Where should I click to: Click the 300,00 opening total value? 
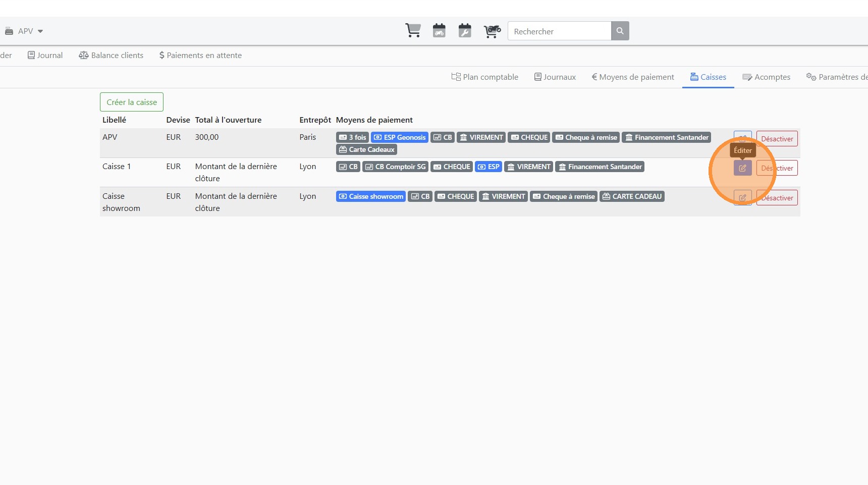[x=207, y=137]
